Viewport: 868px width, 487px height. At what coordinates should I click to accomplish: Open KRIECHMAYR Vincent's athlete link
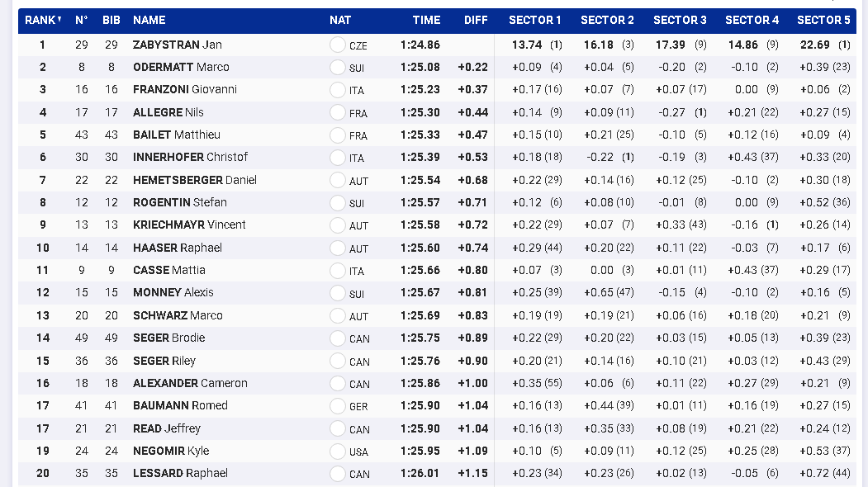(189, 225)
